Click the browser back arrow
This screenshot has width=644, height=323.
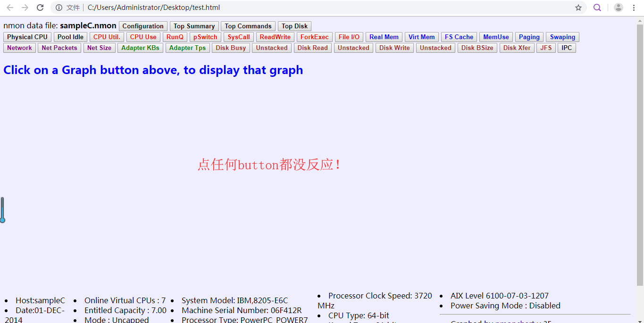click(10, 8)
